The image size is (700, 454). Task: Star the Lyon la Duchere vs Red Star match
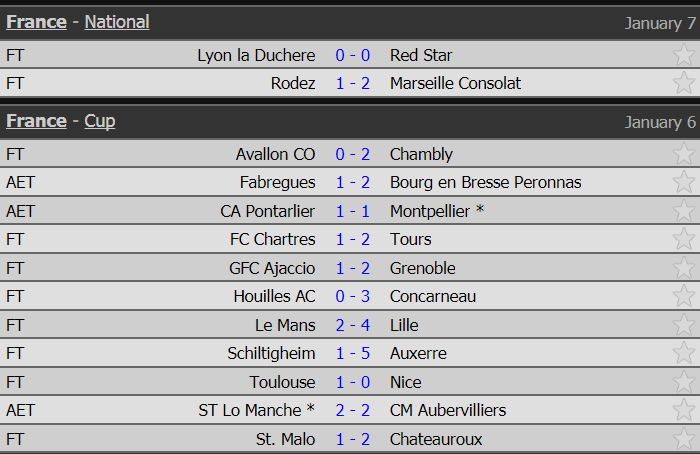[684, 55]
